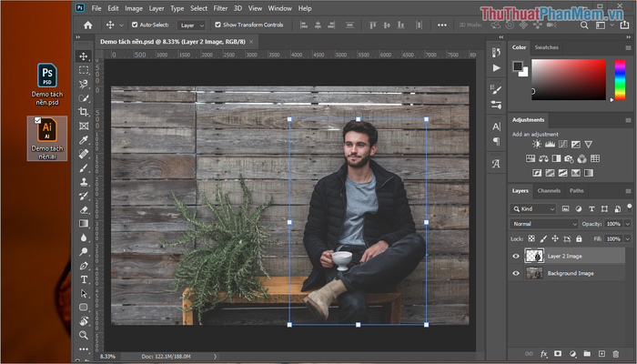The height and width of the screenshot is (364, 637).
Task: Select the Zoom tool
Action: pyautogui.click(x=84, y=335)
